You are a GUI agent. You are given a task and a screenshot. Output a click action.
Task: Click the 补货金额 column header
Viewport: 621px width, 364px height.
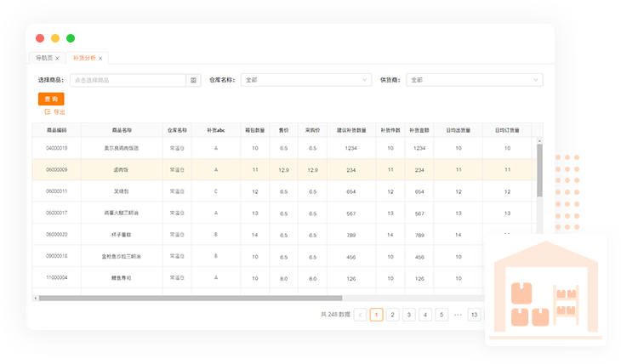(x=419, y=130)
